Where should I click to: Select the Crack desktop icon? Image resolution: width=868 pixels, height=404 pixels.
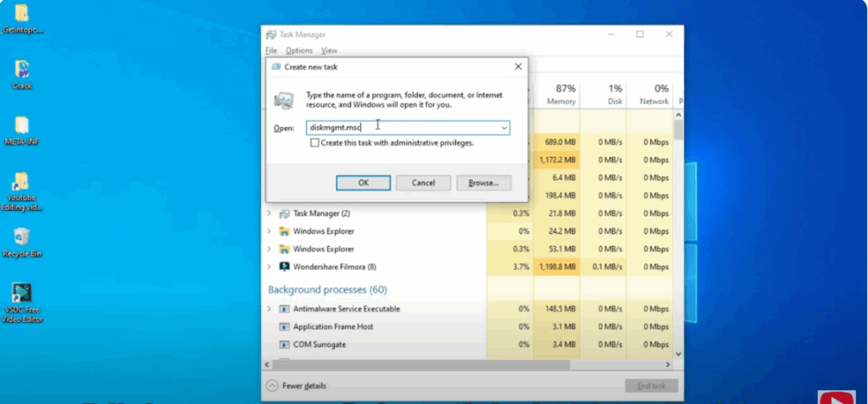click(x=22, y=69)
